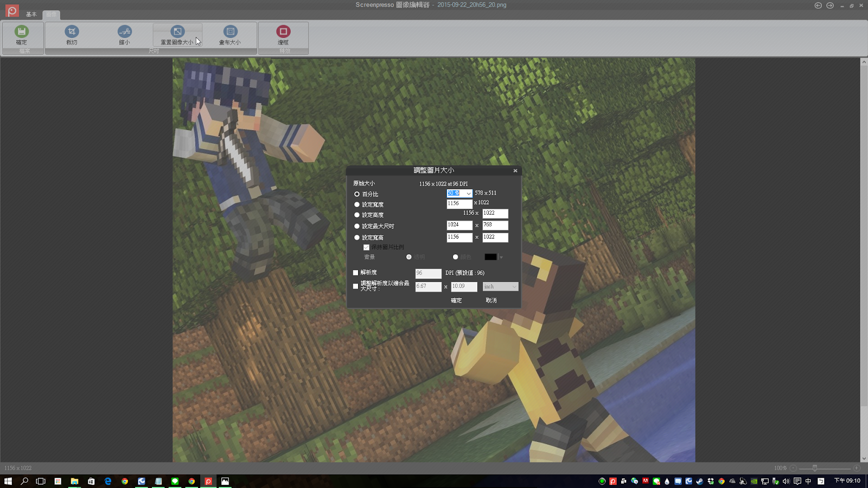Click zoom out minus button in status bar

793,468
